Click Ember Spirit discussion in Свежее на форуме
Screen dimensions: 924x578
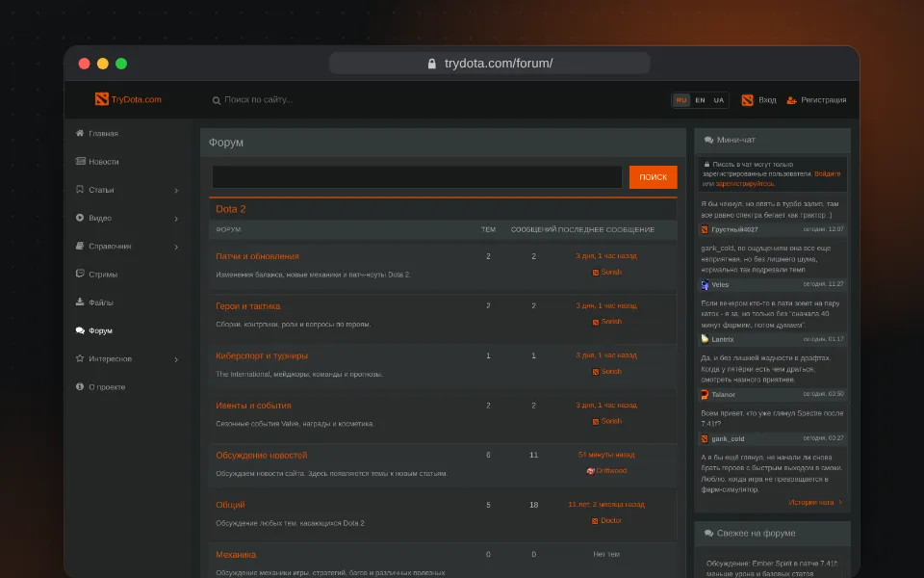point(772,568)
